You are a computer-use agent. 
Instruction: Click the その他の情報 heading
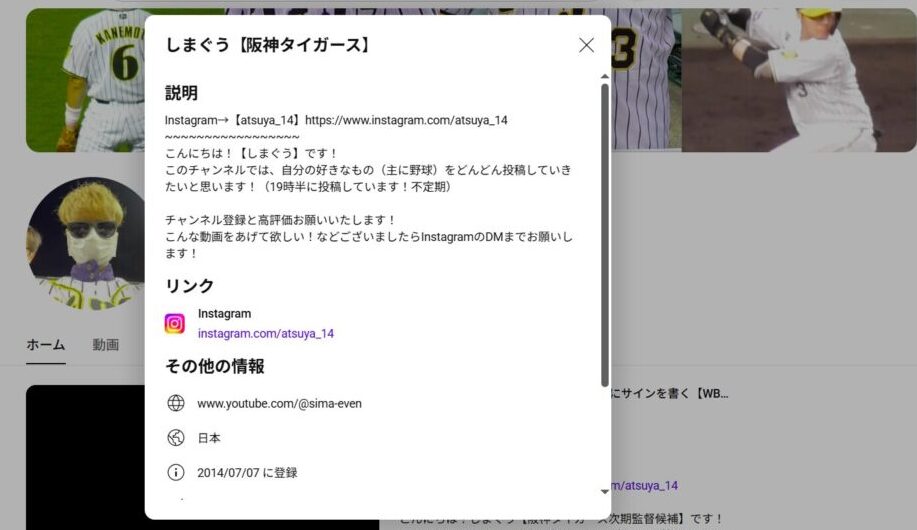pos(215,366)
